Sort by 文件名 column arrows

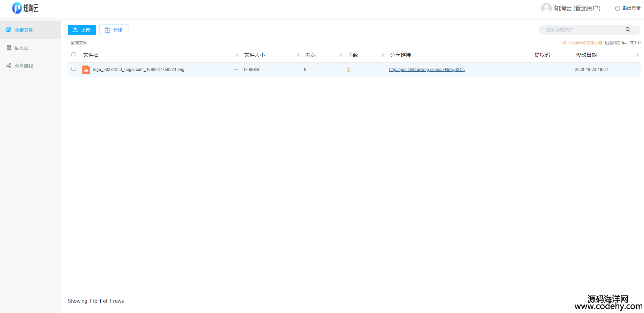(x=237, y=55)
